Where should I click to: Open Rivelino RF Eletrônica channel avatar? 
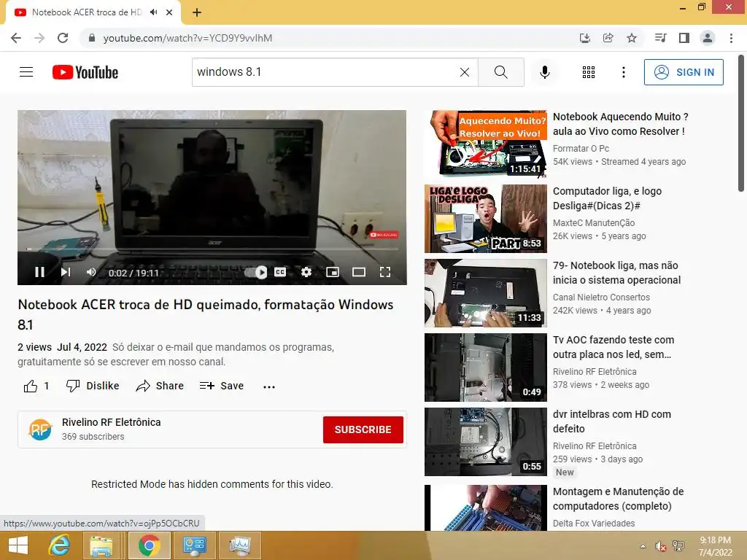[x=40, y=429]
